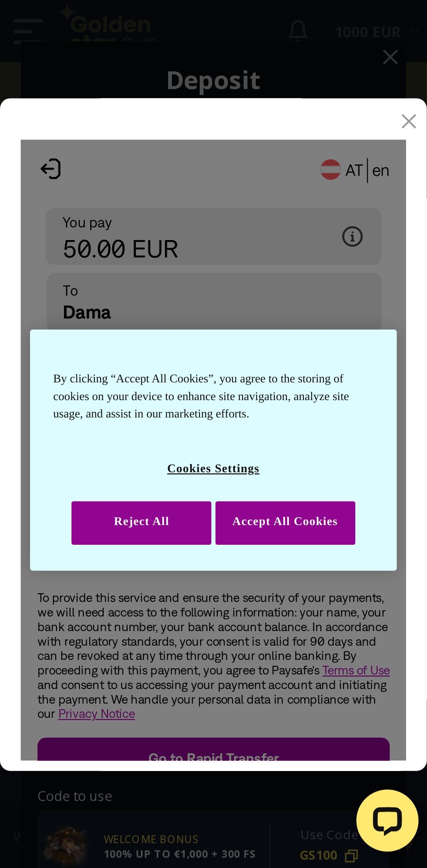The height and width of the screenshot is (868, 427).
Task: Click the exit/logout arrow icon
Action: 51,169
